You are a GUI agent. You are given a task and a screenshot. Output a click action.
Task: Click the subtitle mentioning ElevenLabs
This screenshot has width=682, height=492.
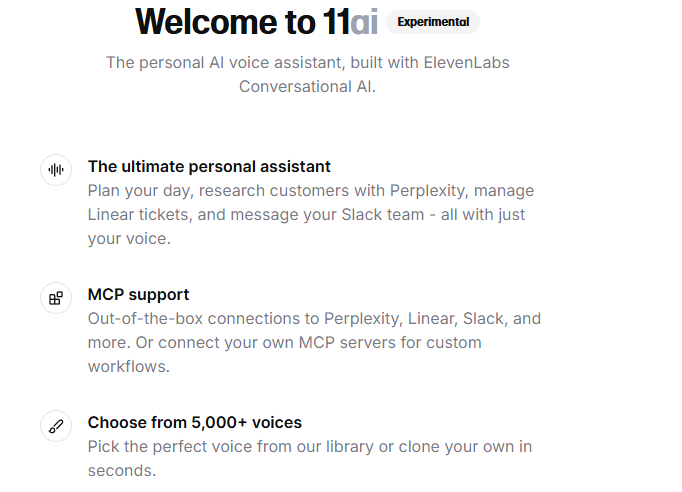point(308,63)
